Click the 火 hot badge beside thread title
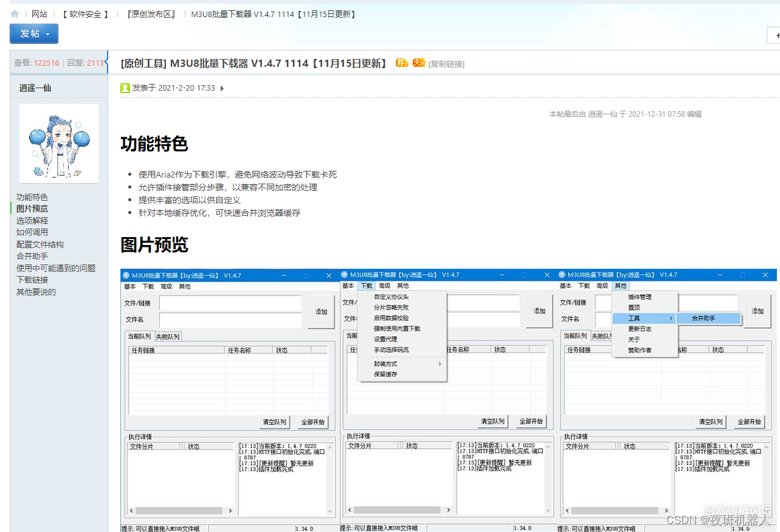This screenshot has height=532, width=780. (419, 63)
